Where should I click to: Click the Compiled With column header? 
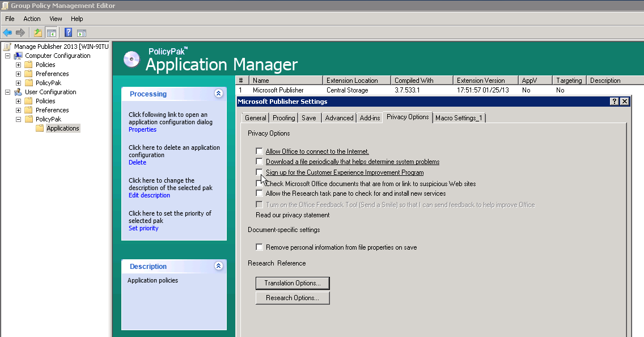[422, 80]
